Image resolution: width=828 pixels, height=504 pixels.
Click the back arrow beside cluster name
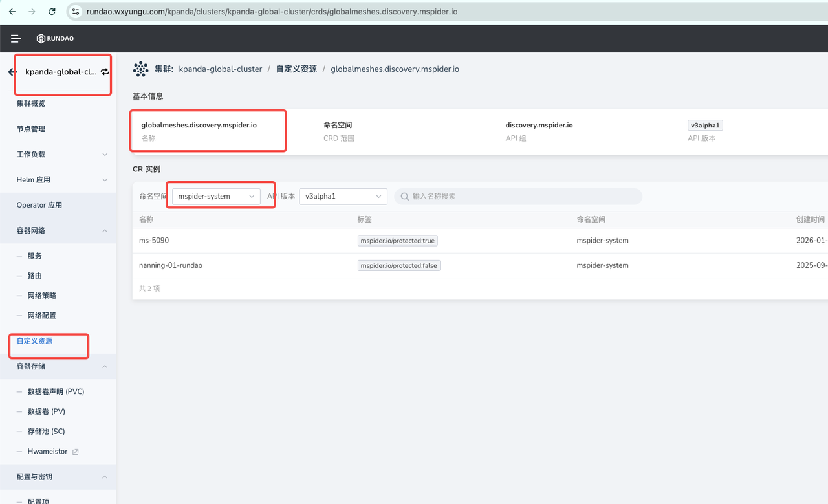tap(12, 72)
